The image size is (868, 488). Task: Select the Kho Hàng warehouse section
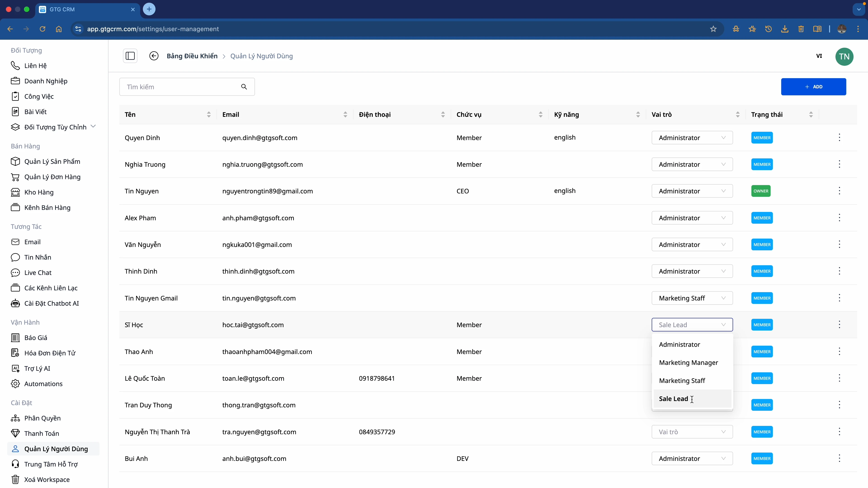pos(39,192)
